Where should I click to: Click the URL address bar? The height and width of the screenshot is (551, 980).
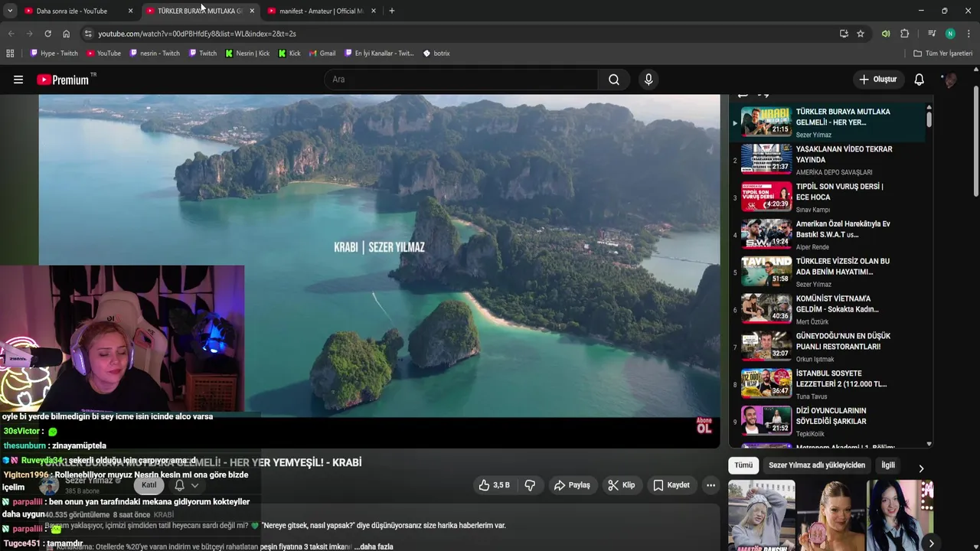click(x=459, y=34)
